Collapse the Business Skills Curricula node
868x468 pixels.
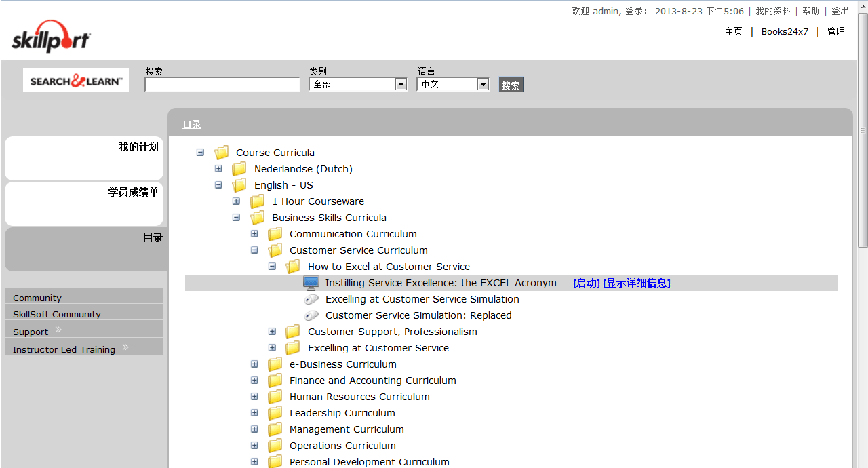click(236, 218)
